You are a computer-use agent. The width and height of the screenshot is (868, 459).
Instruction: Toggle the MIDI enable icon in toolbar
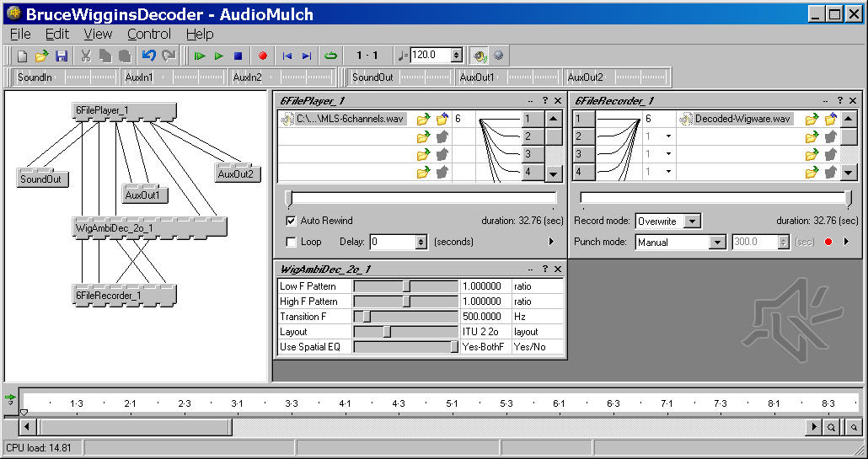(499, 56)
